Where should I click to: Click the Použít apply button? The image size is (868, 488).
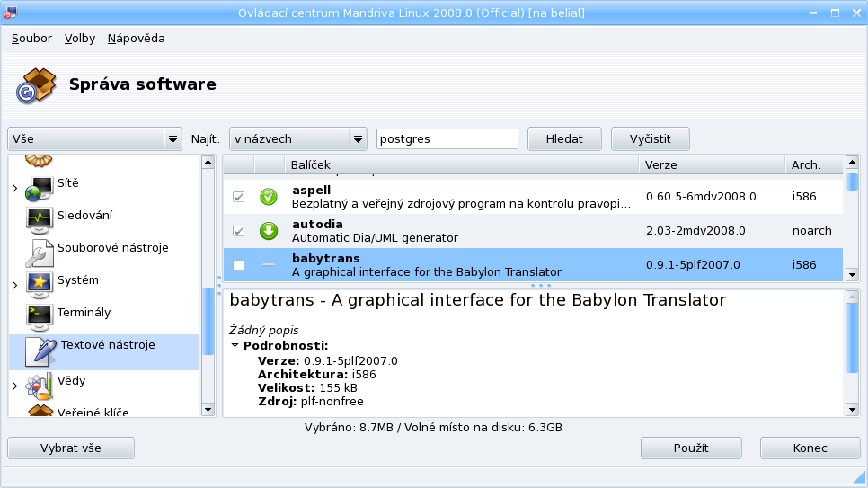691,448
